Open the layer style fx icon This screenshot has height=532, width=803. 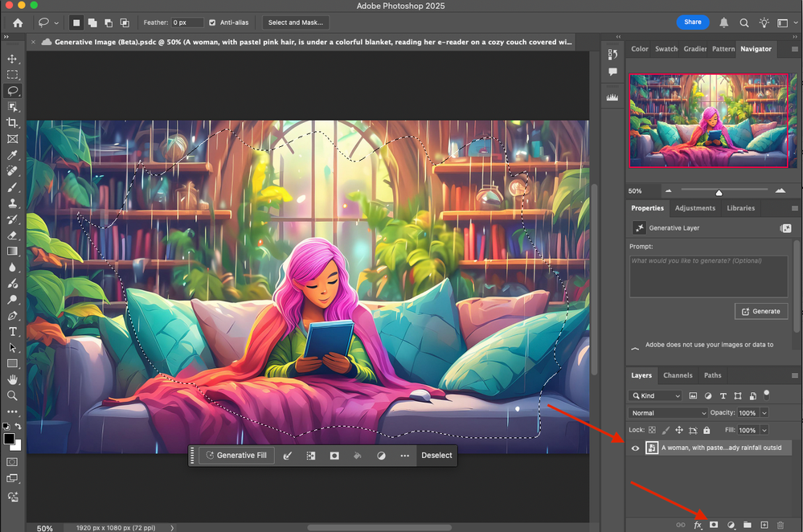(x=697, y=525)
